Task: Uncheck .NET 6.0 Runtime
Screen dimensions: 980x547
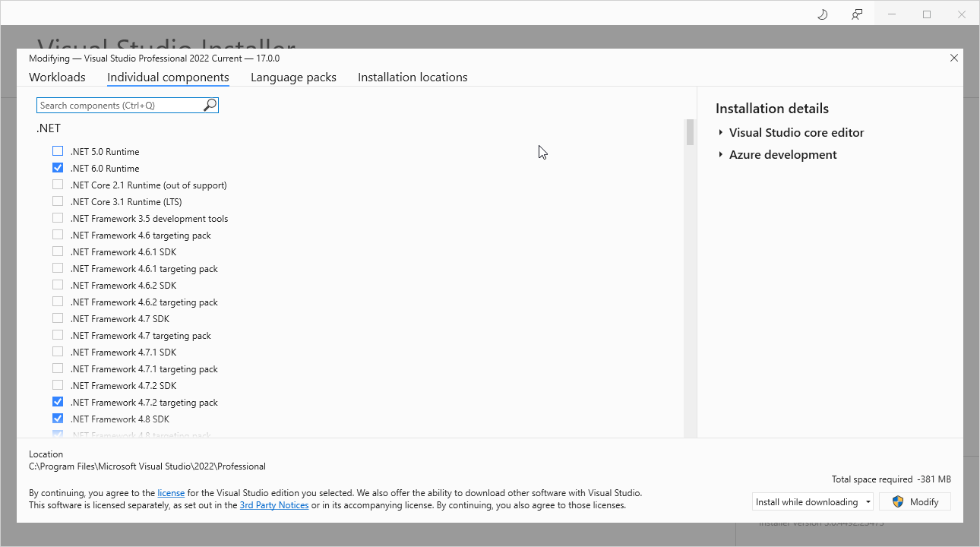Action: [58, 168]
